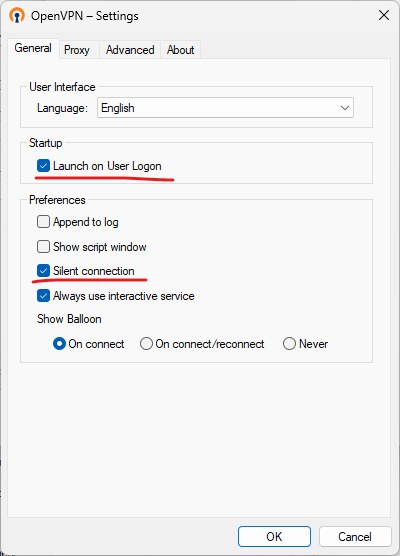Close the OpenVPN Settings dialog
Viewport: 400px width, 556px height.
pos(384,15)
